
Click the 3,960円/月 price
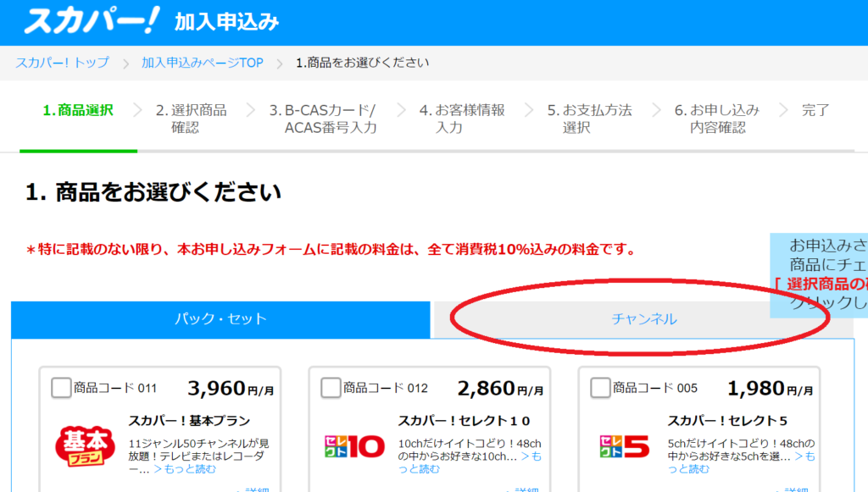pyautogui.click(x=231, y=389)
